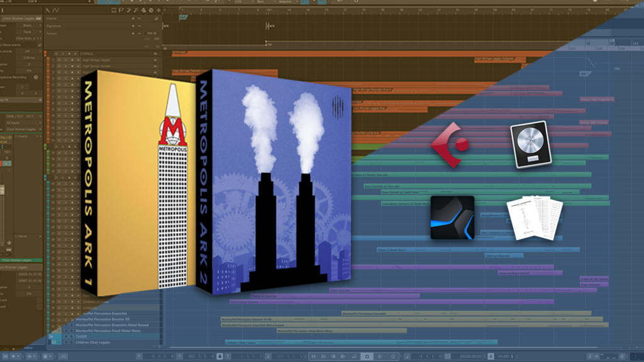Mute the STRINGS folder track
This screenshot has height=362, width=644.
[57, 54]
